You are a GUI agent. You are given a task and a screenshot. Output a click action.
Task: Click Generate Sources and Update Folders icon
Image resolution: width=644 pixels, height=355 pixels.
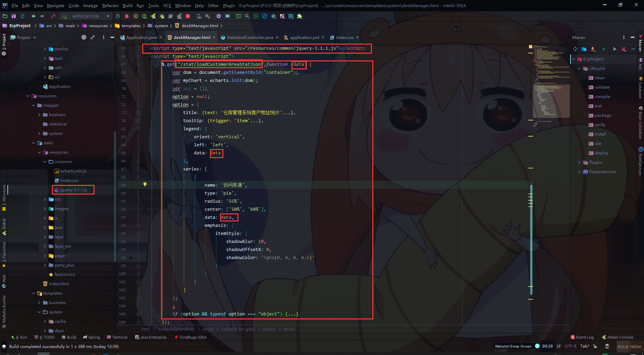pos(584,49)
